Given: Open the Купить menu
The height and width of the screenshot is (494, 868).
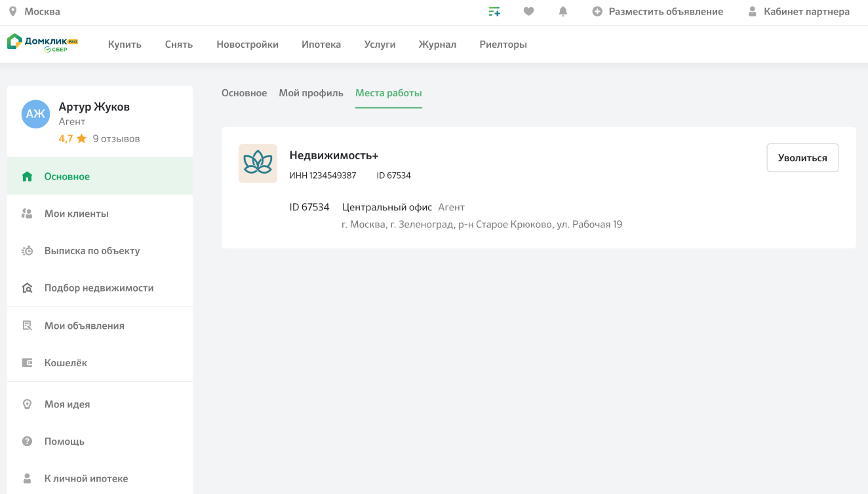Looking at the screenshot, I should click(125, 45).
